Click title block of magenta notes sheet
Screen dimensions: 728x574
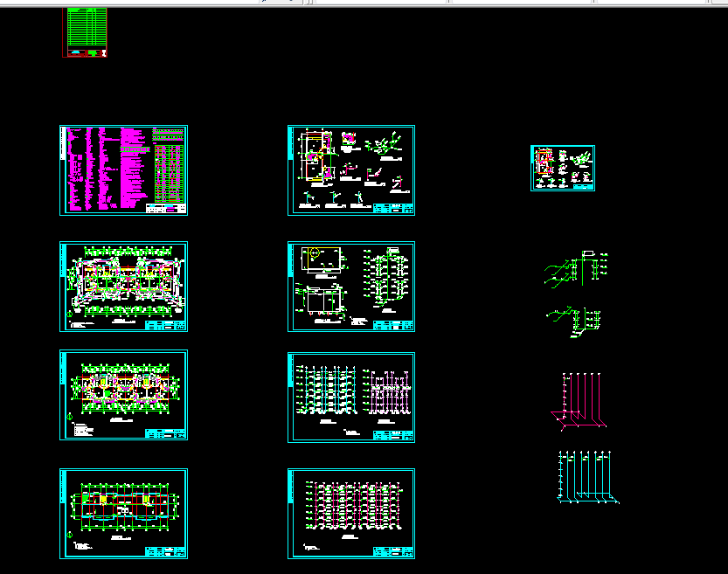[166, 208]
